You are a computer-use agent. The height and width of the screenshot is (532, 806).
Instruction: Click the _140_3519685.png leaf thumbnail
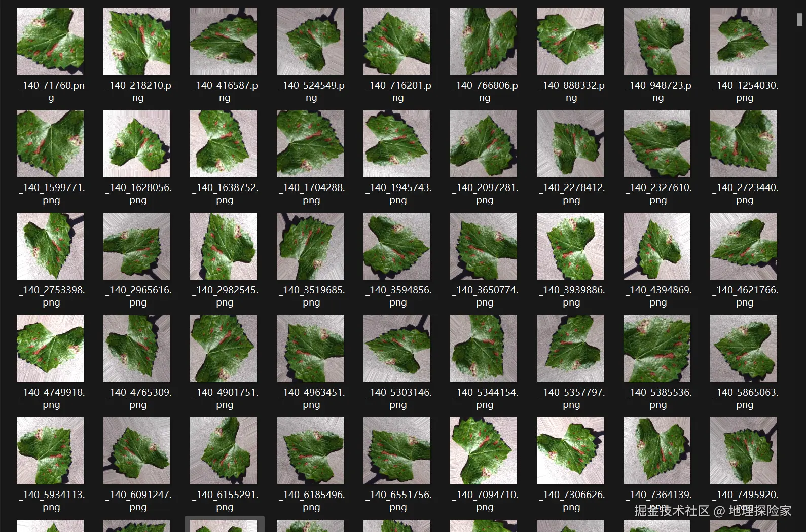coord(310,246)
